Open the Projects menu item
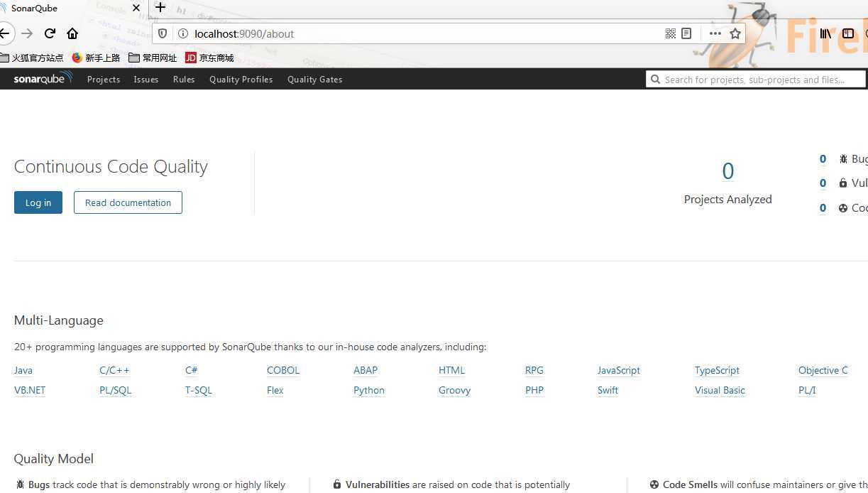The image size is (868, 493). (x=104, y=80)
